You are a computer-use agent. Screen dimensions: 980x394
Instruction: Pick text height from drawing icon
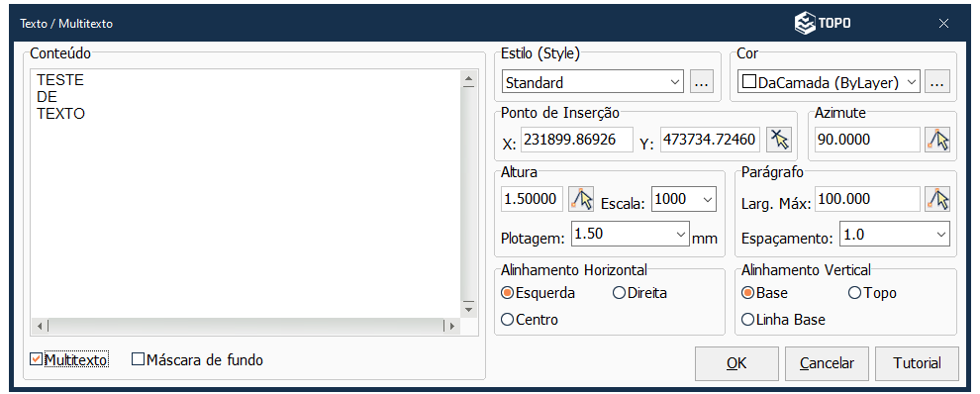point(581,199)
